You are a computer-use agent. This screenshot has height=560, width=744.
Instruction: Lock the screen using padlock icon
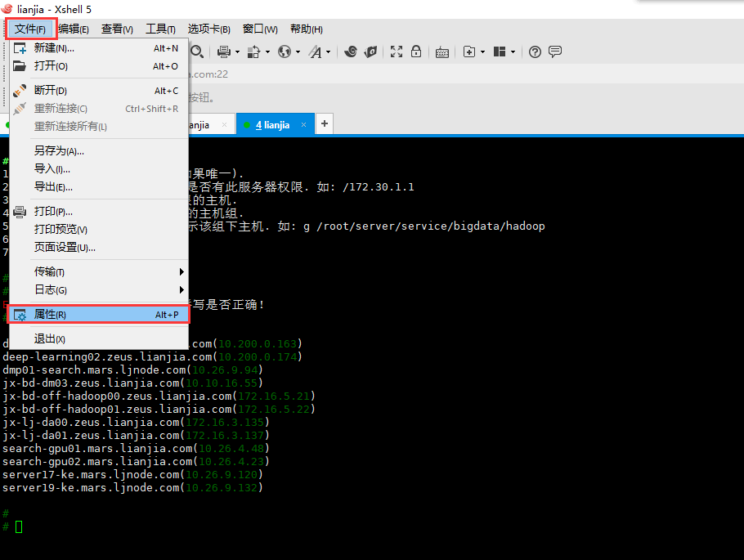tap(416, 51)
